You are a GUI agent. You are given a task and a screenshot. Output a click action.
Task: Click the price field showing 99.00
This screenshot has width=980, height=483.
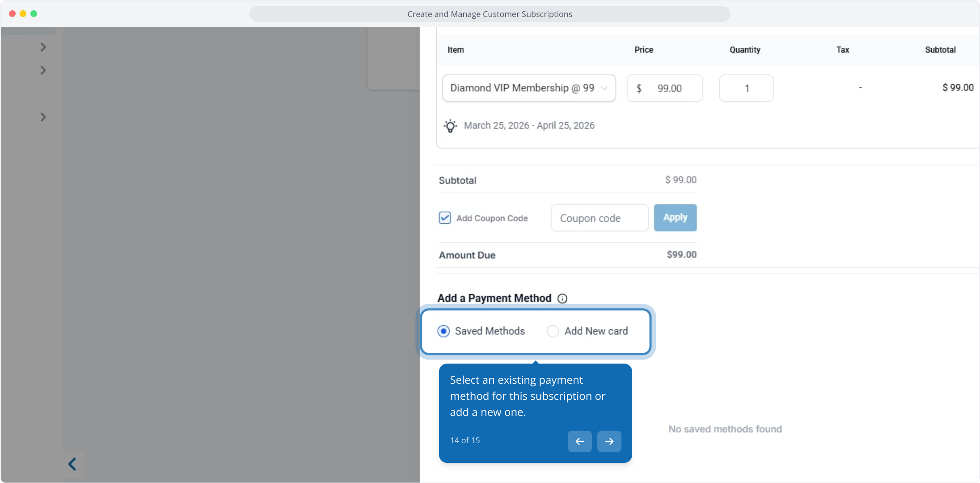pos(669,89)
